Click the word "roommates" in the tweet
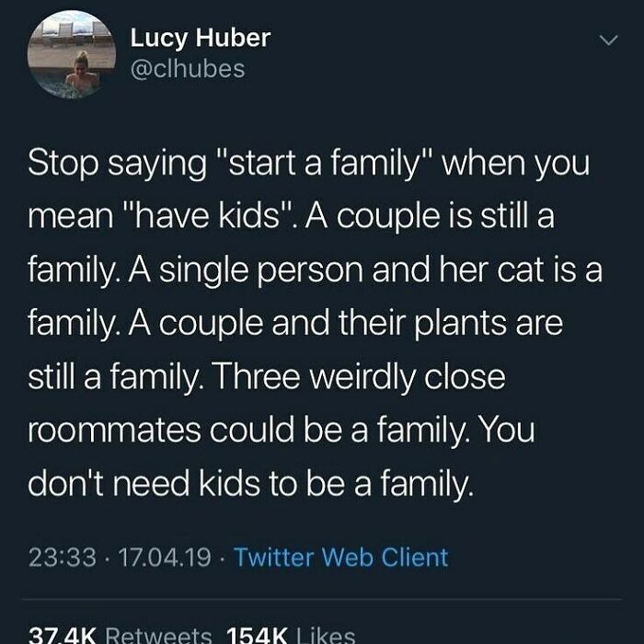This screenshot has height=644, width=644. coord(115,431)
